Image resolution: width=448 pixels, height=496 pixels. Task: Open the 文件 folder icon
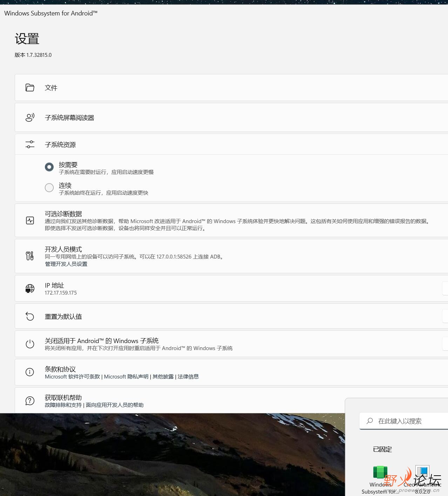(x=30, y=88)
